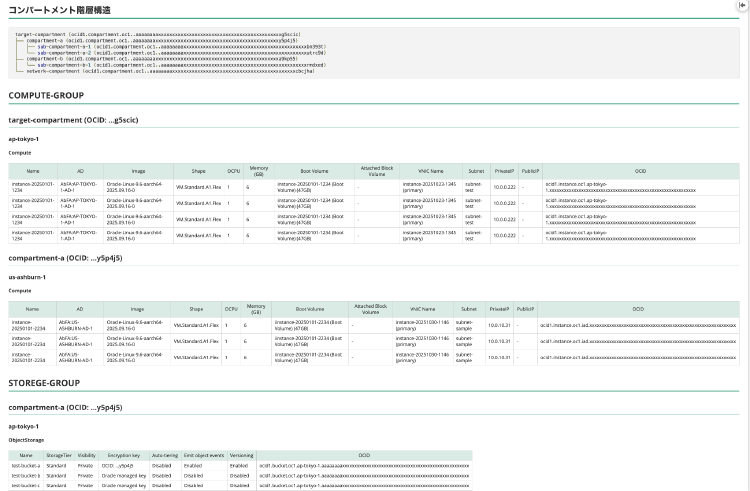The height and width of the screenshot is (491, 750).
Task: Click the STOREGE-GROUP section heading
Action: tap(44, 383)
